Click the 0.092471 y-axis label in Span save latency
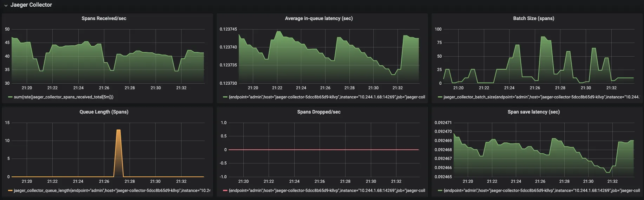Screen dimensions: 644x200 click(x=443, y=123)
